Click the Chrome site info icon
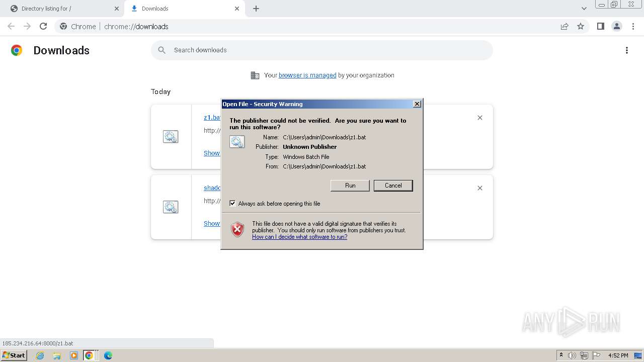Image resolution: width=644 pixels, height=362 pixels. point(63,26)
